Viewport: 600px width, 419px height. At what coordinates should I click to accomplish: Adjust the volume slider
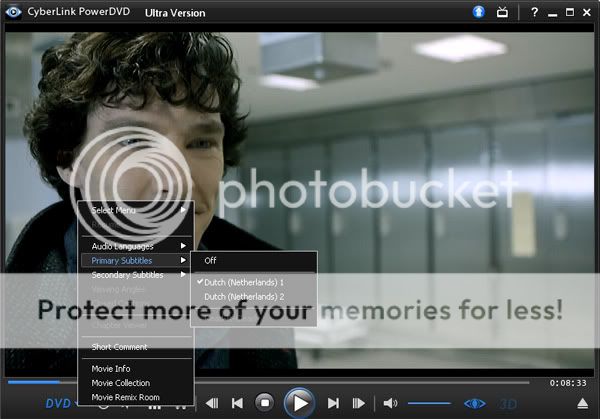[x=429, y=403]
